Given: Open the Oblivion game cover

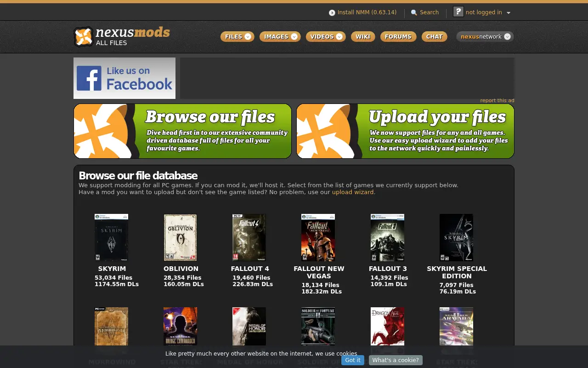Looking at the screenshot, I should tap(180, 237).
